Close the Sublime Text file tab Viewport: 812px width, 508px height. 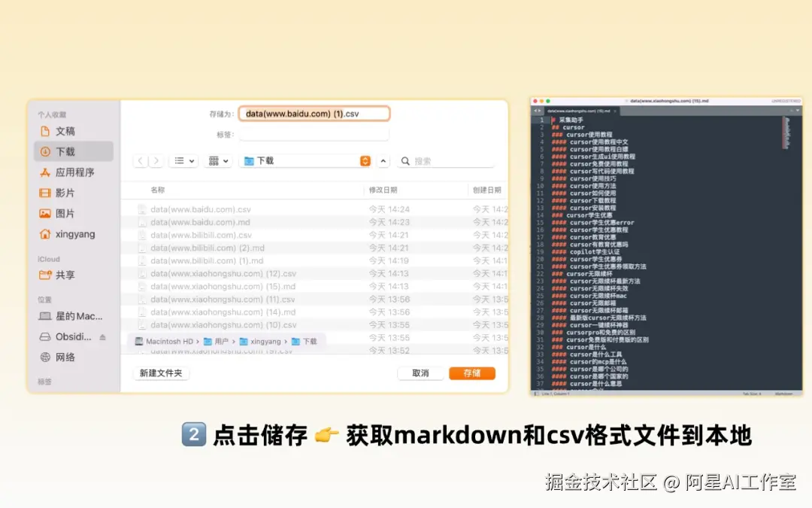pos(615,111)
